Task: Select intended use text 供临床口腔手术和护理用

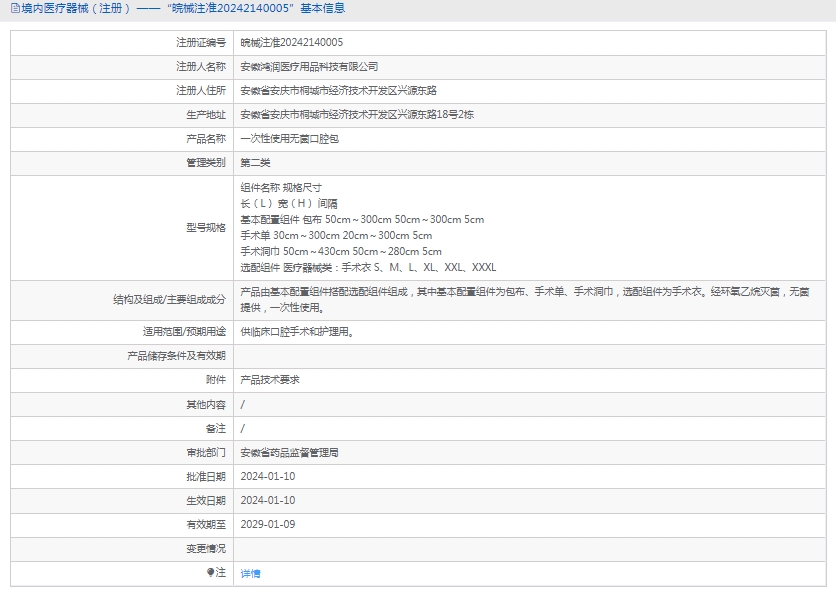Action: point(297,332)
